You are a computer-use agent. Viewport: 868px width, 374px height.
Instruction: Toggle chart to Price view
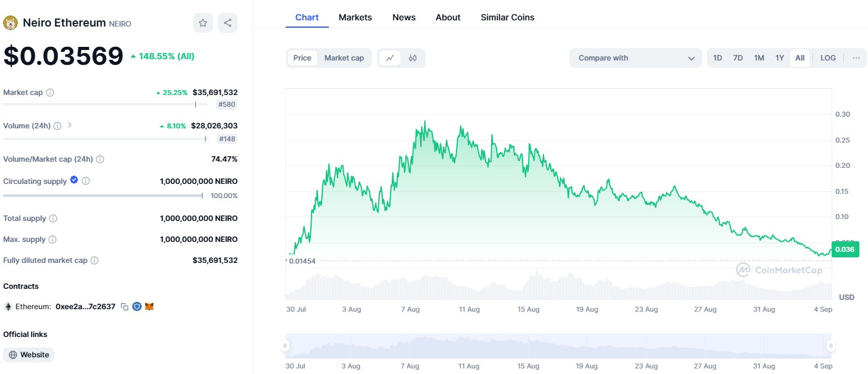302,58
